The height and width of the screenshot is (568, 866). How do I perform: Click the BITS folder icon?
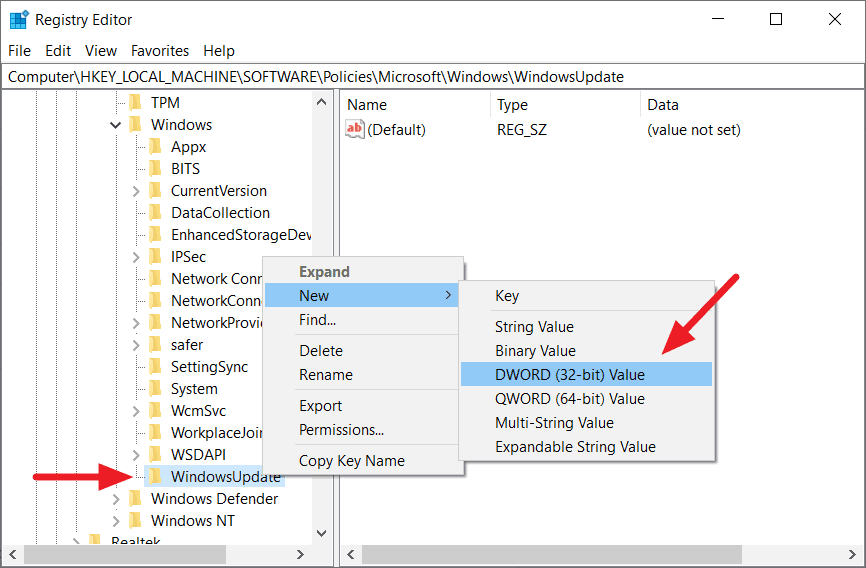[155, 169]
